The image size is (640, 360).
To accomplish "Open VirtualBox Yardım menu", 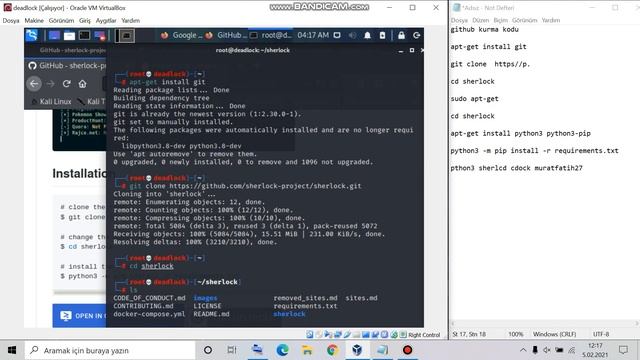I will [131, 20].
